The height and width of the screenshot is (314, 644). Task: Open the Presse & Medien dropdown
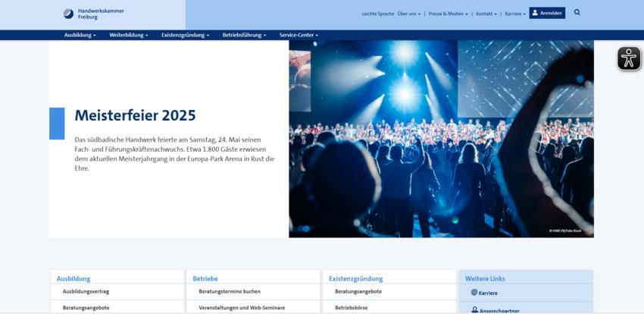click(x=448, y=14)
